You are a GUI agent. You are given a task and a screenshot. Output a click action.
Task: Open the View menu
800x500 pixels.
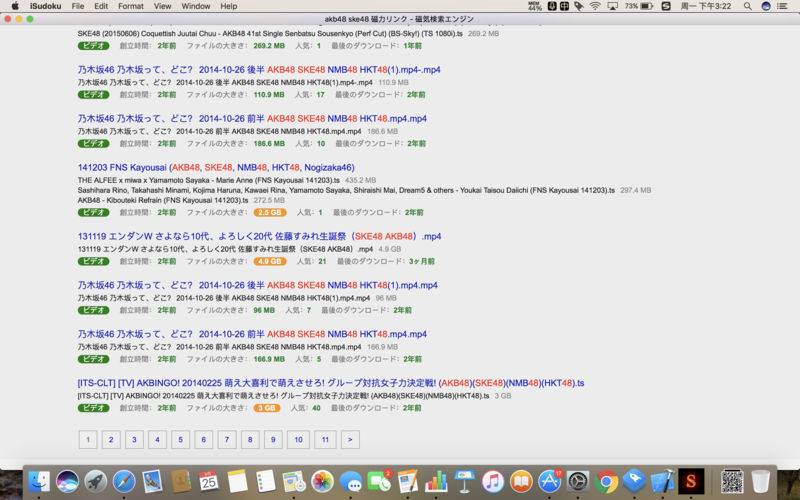click(162, 6)
